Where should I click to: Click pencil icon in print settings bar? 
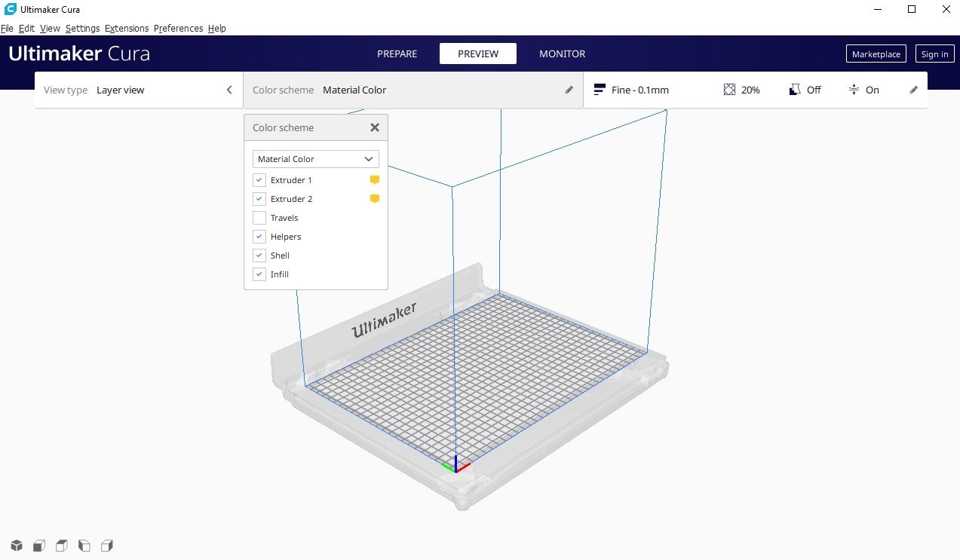[914, 90]
